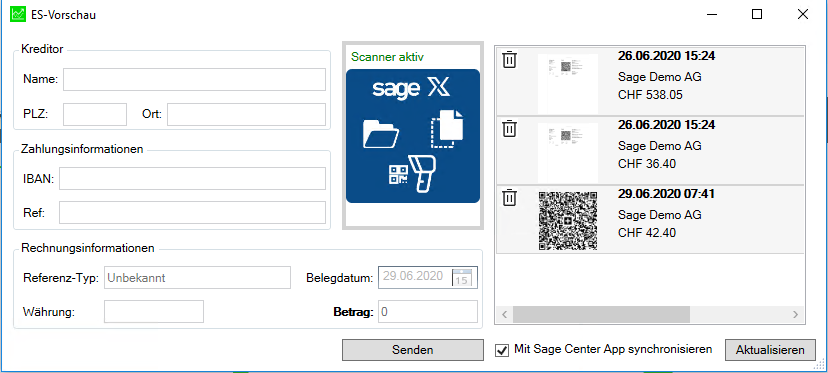This screenshot has width=828, height=373.
Task: Toggle Mit Sage Center App synchronisieren checkbox
Action: (x=502, y=350)
